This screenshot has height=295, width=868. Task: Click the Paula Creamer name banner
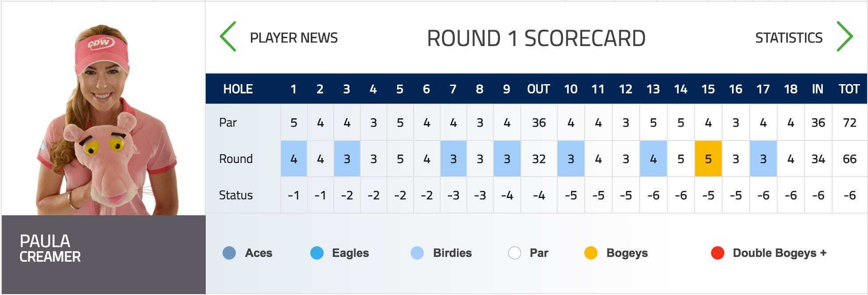(104, 254)
